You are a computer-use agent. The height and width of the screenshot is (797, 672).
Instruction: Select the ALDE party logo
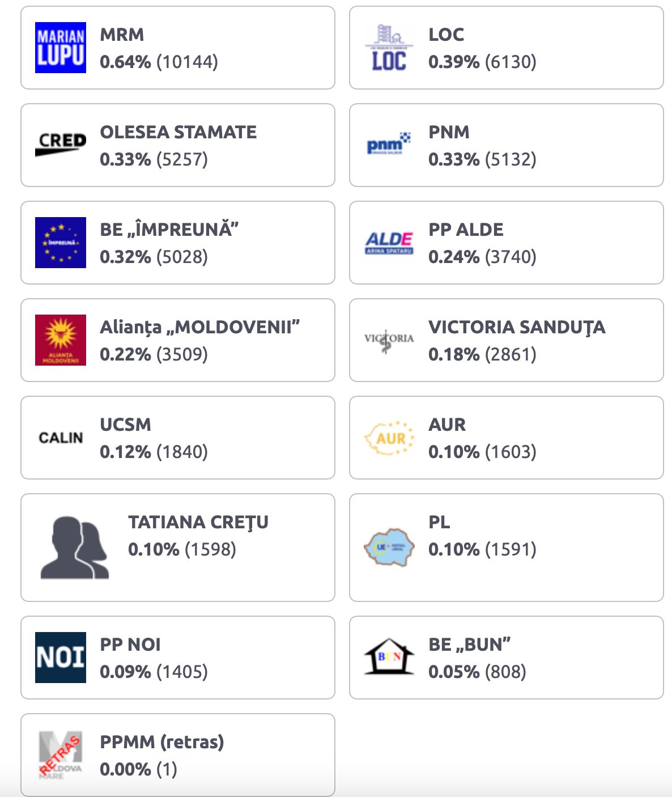[x=389, y=243]
